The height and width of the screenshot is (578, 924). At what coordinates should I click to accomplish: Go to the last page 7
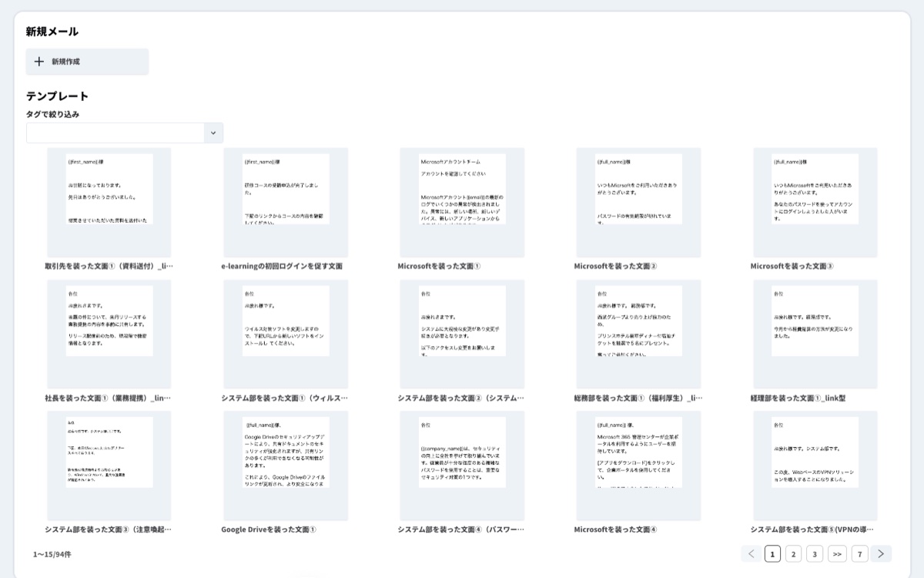(860, 553)
